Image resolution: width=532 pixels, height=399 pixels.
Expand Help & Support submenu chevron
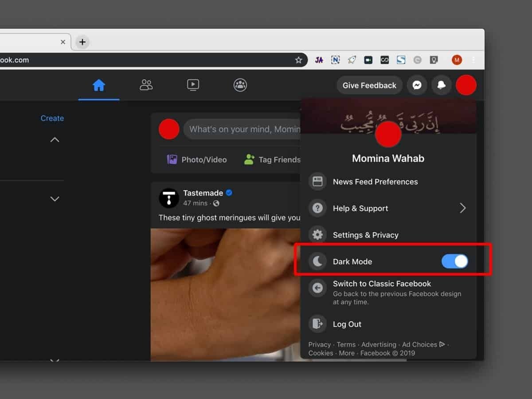coord(463,208)
